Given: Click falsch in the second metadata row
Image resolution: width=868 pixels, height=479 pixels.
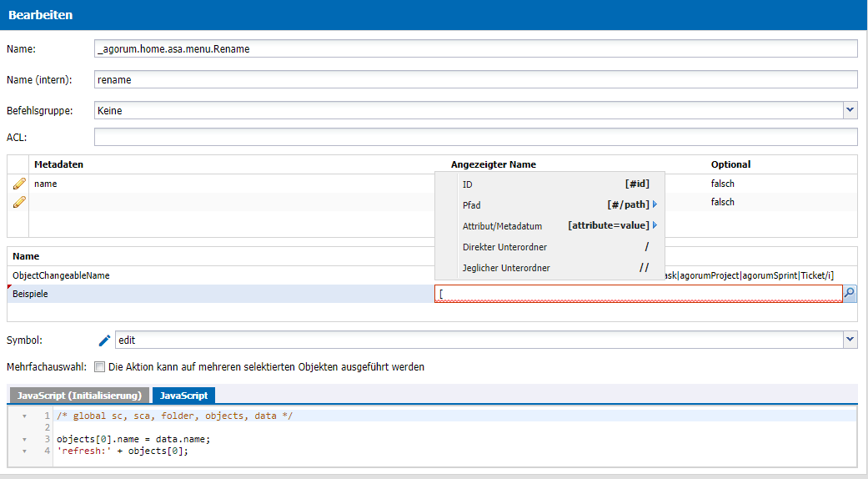Looking at the screenshot, I should click(x=722, y=202).
